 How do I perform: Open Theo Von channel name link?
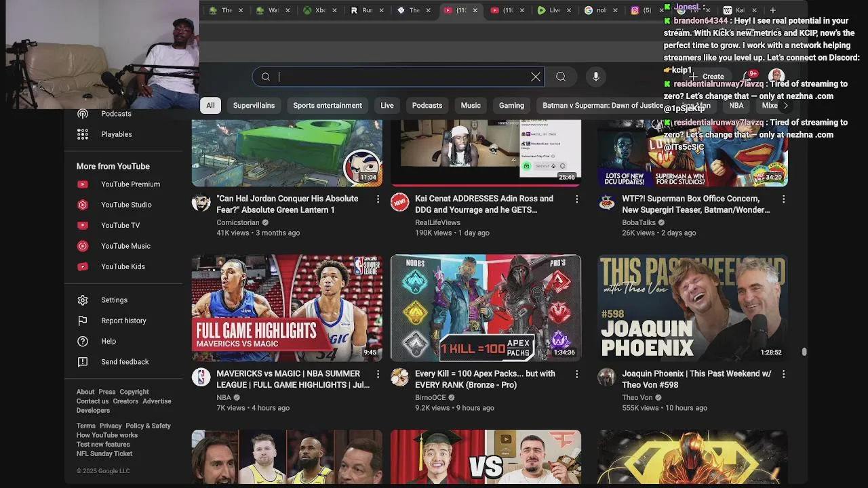(637, 397)
